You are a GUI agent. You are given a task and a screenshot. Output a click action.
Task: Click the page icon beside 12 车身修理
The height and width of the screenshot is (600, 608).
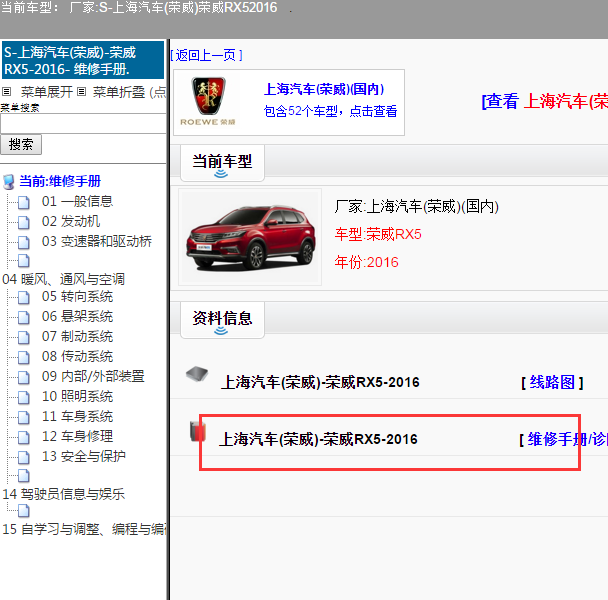point(24,437)
